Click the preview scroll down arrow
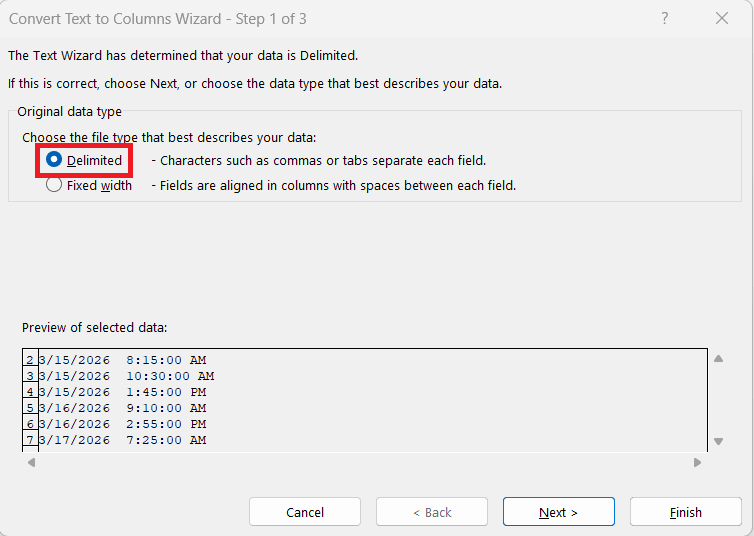The width and height of the screenshot is (754, 536). (718, 441)
